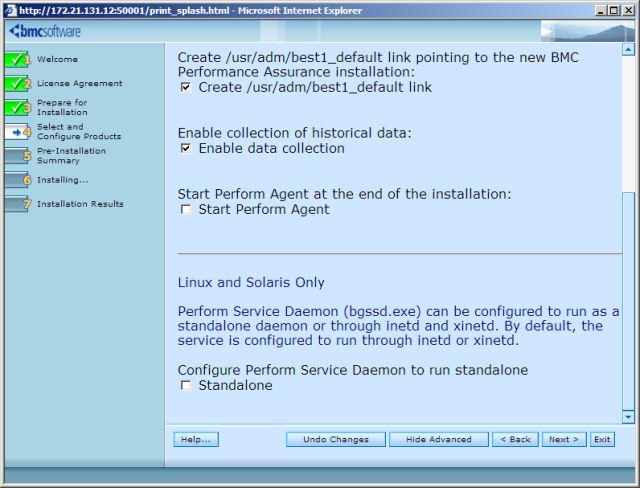The image size is (640, 488).
Task: Select Installation Results step label
Action: pyautogui.click(x=80, y=204)
